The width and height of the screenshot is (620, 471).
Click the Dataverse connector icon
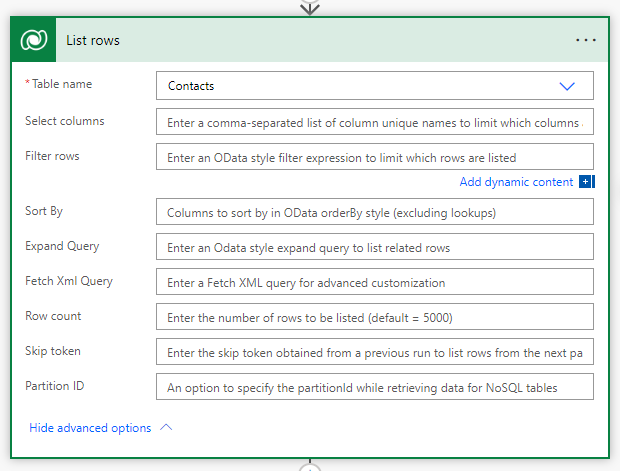coord(35,40)
